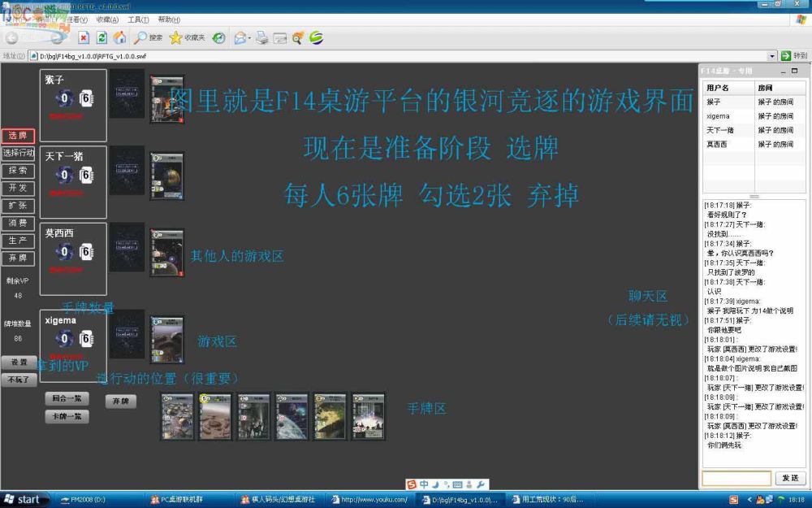Select the third card in the hand
Viewport: 812px width, 508px height.
tap(253, 416)
